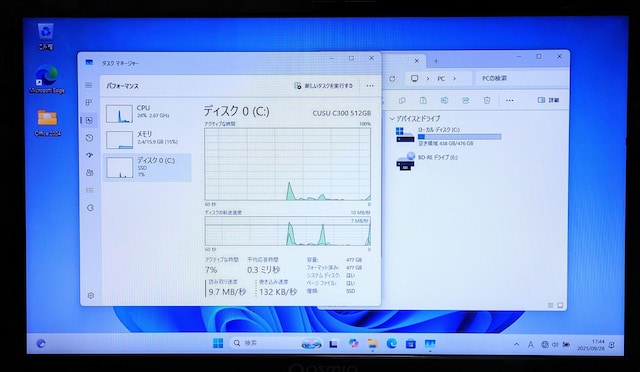This screenshot has width=640, height=372.
Task: Click the Share icon in Explorer toolbar
Action: tap(466, 100)
